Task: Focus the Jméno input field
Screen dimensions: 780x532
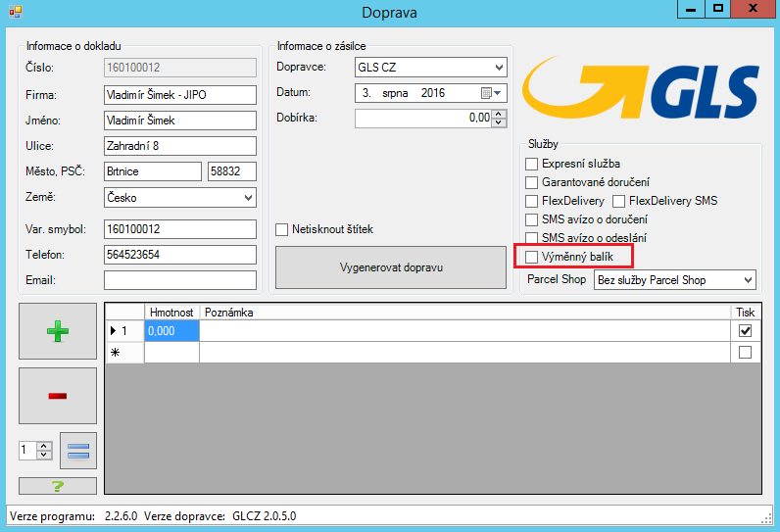Action: click(x=180, y=121)
